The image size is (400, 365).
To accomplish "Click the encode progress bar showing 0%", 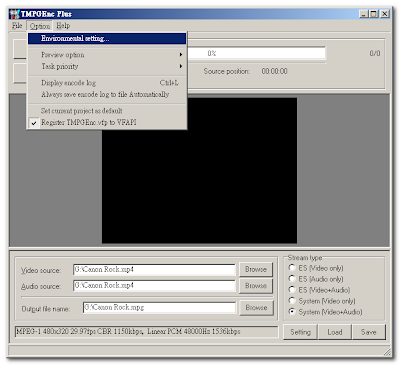I will coord(257,53).
